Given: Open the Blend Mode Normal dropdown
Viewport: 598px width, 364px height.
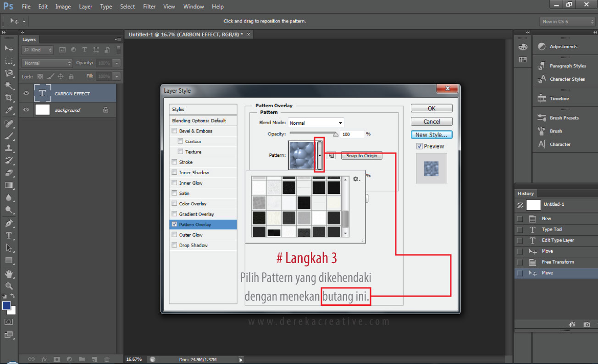Looking at the screenshot, I should click(x=316, y=123).
